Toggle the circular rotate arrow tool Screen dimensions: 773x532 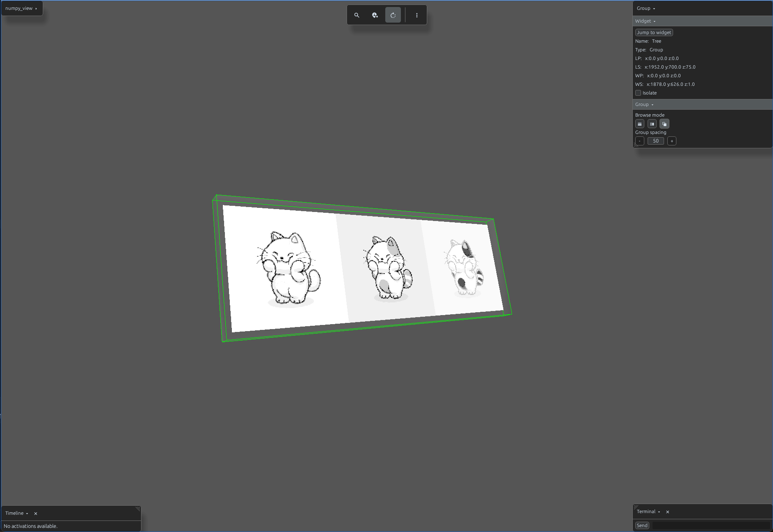click(393, 15)
